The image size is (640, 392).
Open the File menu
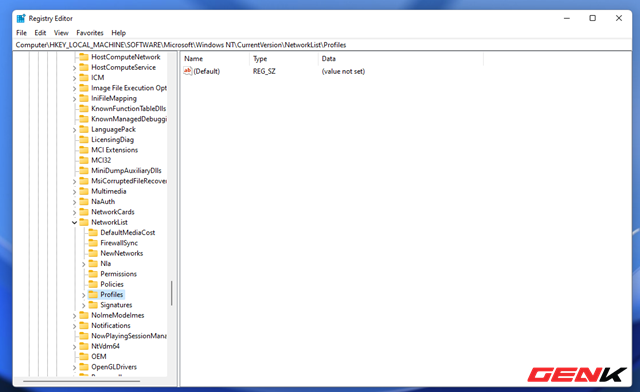[21, 33]
